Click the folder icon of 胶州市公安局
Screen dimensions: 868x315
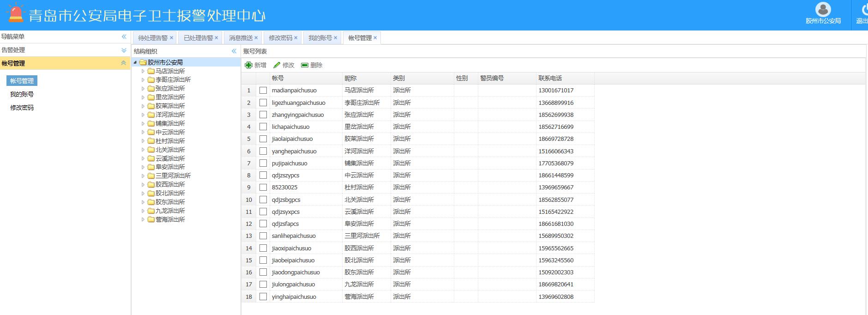[x=143, y=62]
